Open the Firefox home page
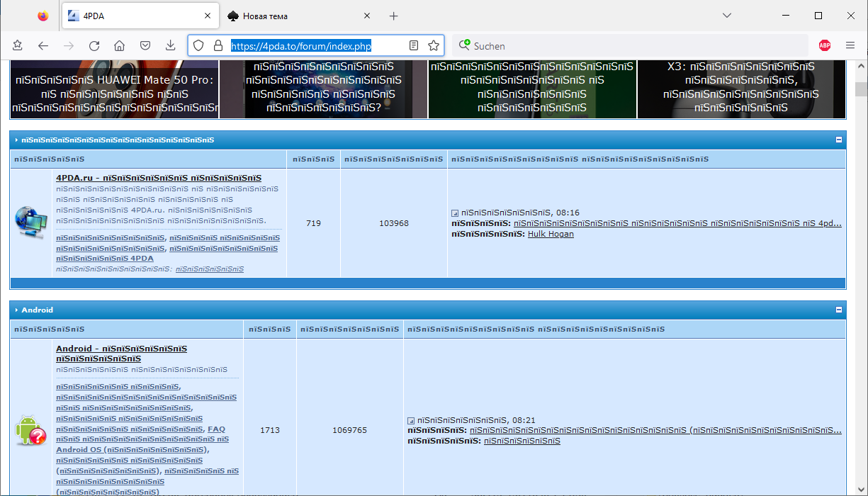Image resolution: width=868 pixels, height=496 pixels. [x=119, y=45]
